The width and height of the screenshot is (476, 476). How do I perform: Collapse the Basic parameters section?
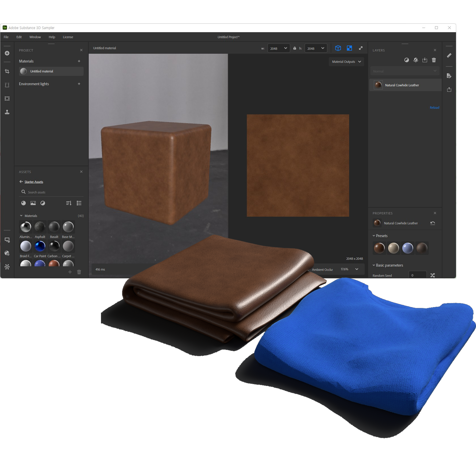tap(374, 265)
